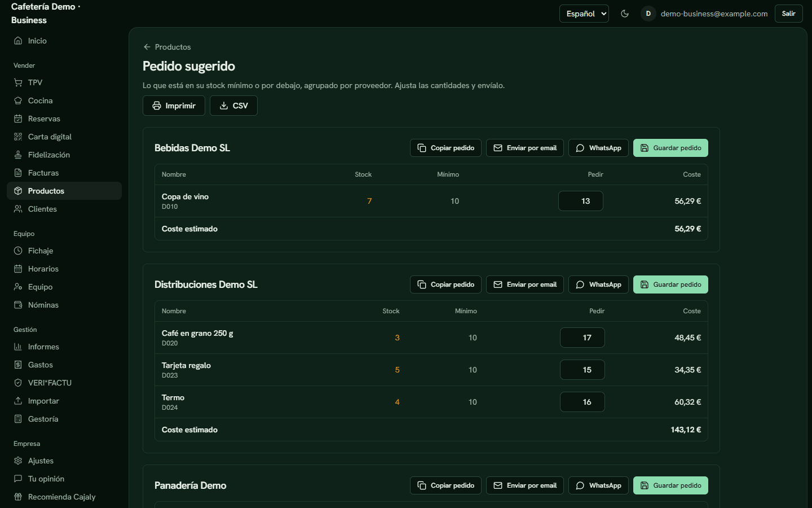
Task: Click the Clientes people icon
Action: (x=18, y=209)
